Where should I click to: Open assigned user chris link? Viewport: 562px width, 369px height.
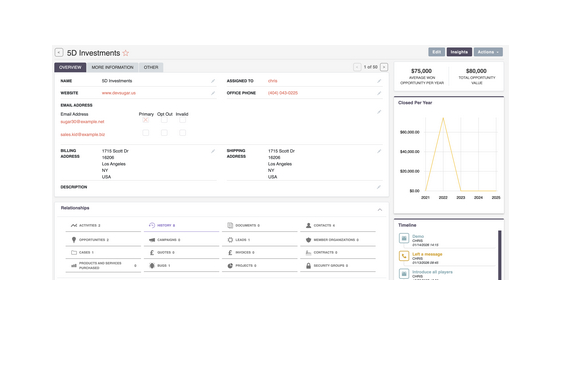(272, 81)
